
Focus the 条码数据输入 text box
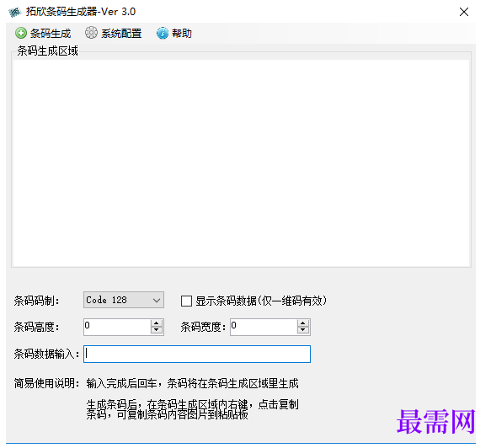coord(197,354)
